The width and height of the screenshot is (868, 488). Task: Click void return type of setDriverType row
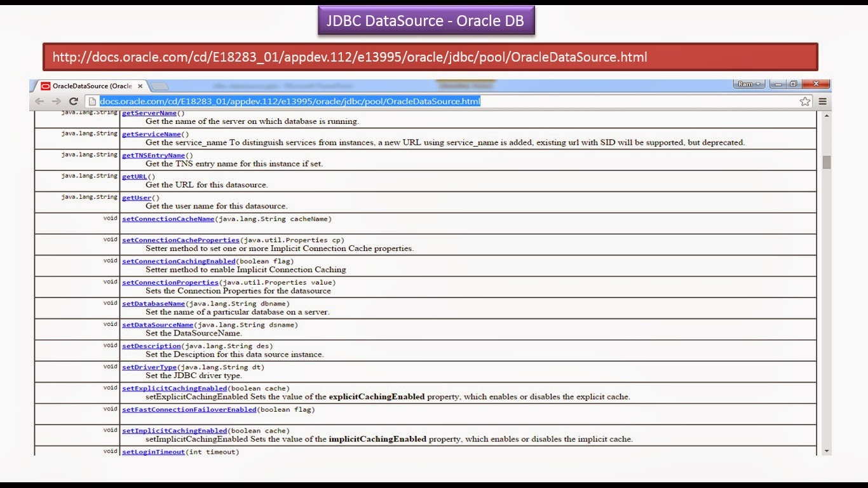pos(111,367)
